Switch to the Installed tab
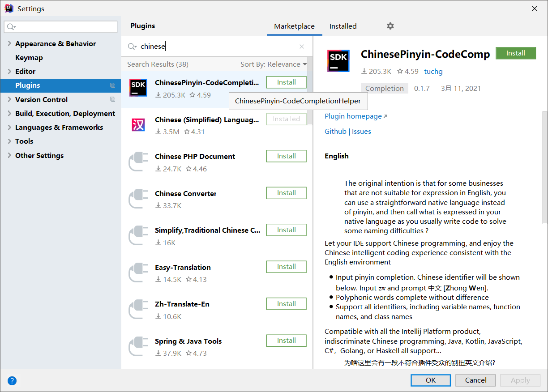The width and height of the screenshot is (548, 392). tap(343, 26)
